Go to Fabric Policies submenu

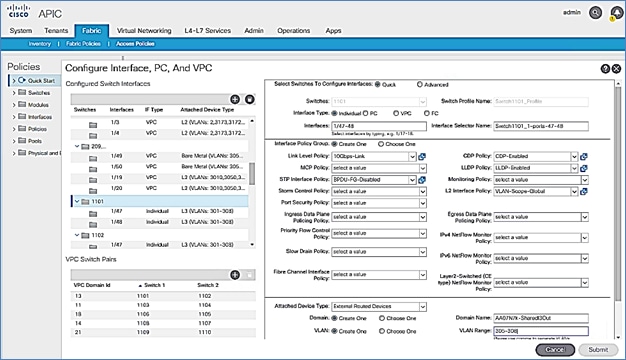[83, 44]
